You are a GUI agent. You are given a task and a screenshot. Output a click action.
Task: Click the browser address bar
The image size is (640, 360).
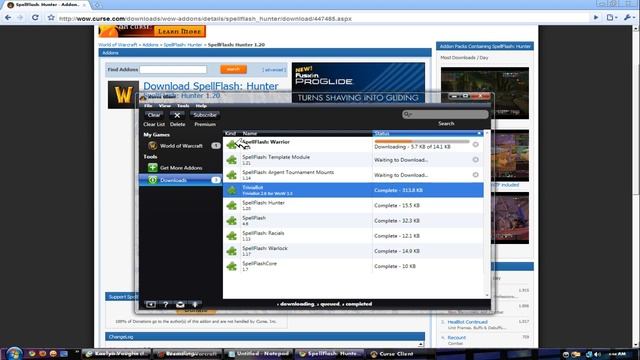point(322,18)
